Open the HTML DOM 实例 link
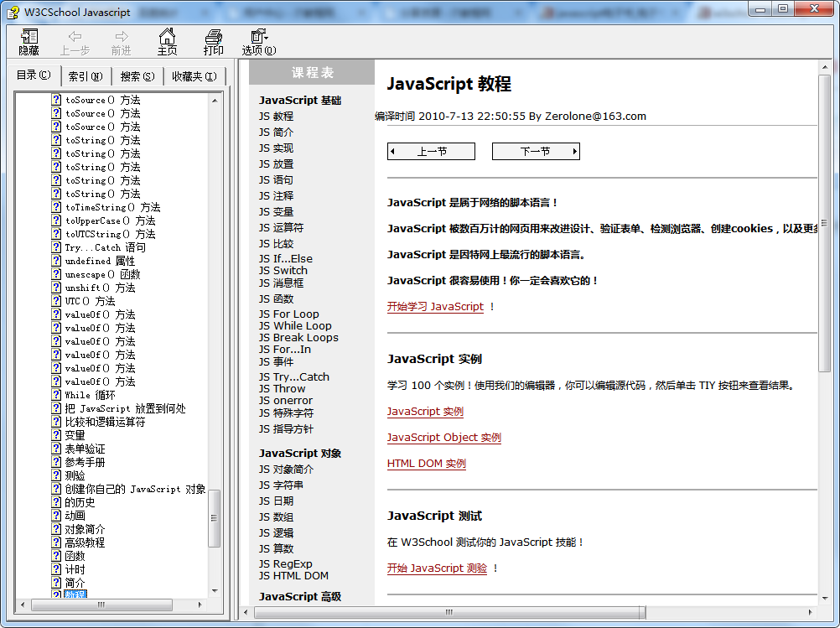 click(x=426, y=464)
